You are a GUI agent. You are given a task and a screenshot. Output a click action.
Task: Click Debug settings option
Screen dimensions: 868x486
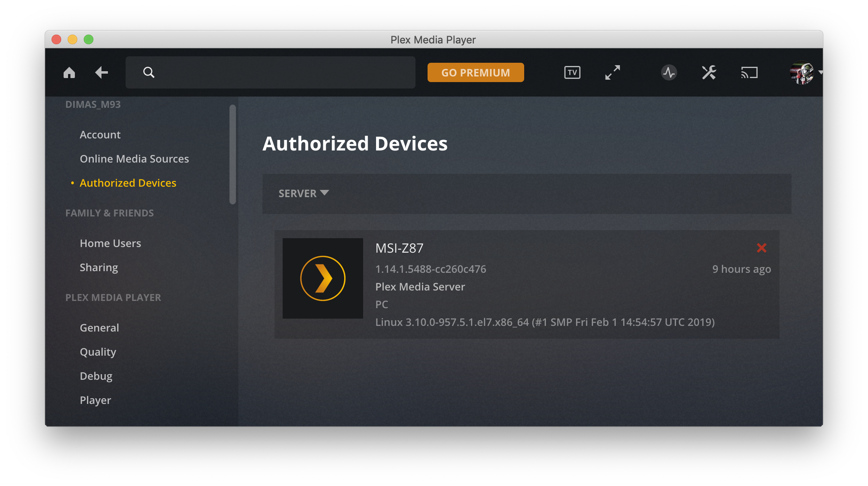(95, 375)
